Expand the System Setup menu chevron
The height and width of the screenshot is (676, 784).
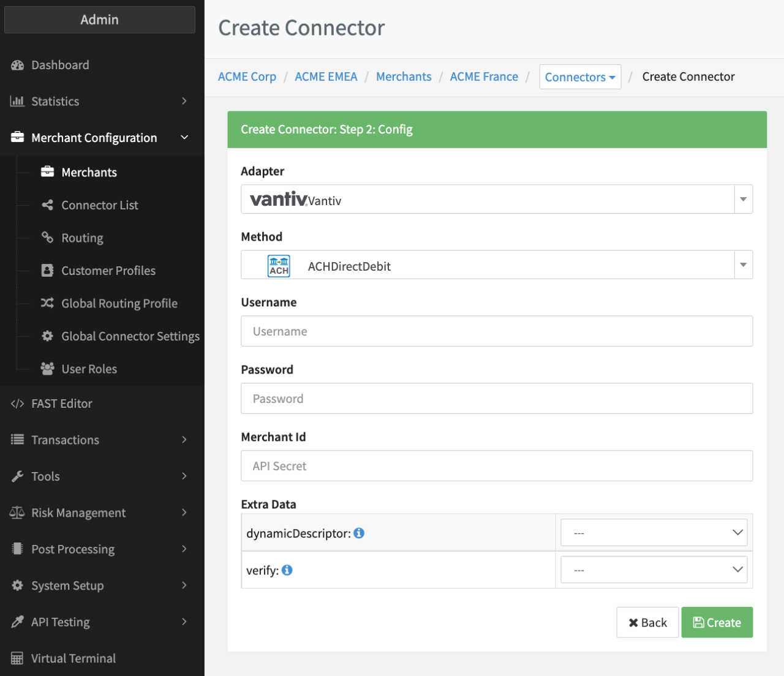tap(184, 585)
